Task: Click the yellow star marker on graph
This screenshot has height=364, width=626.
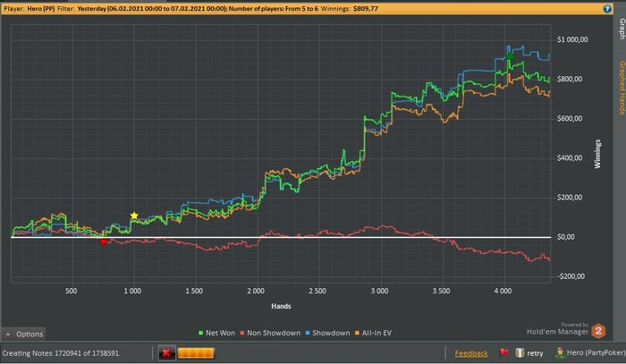Action: tap(134, 216)
